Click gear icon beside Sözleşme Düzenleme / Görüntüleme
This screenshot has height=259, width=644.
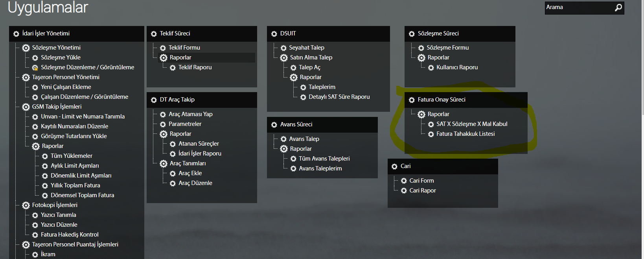click(35, 68)
